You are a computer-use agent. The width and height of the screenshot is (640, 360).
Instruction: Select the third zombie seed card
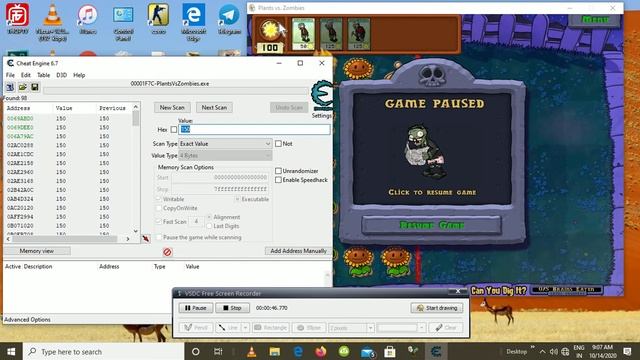[359, 34]
